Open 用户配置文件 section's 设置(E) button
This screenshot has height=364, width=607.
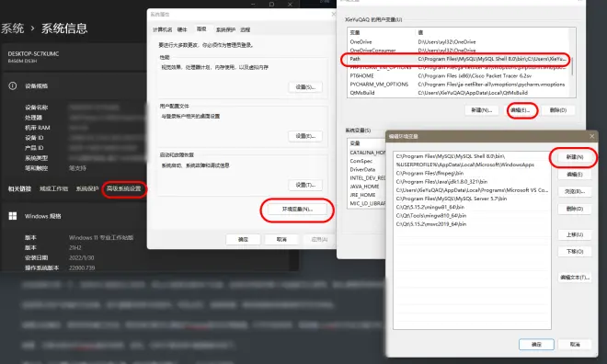305,136
